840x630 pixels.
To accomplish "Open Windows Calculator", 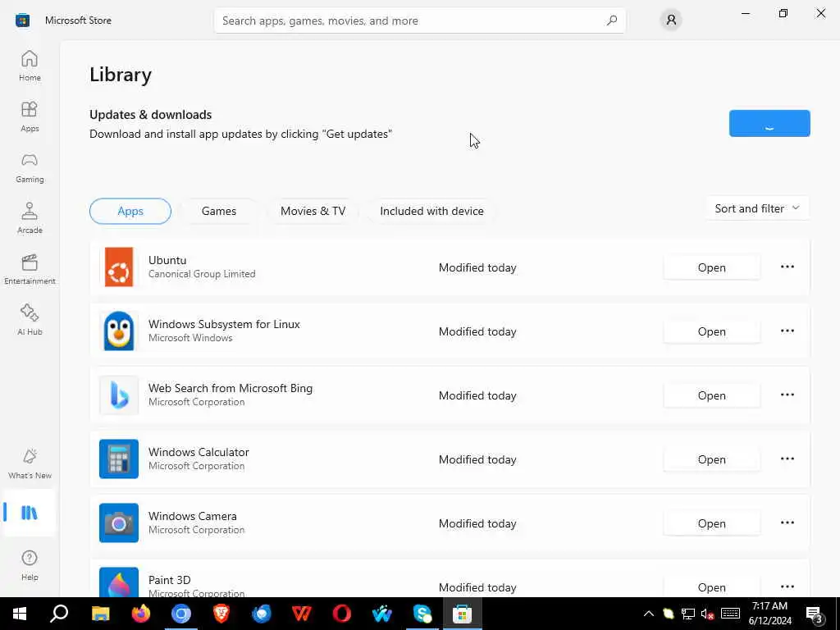I will (711, 459).
